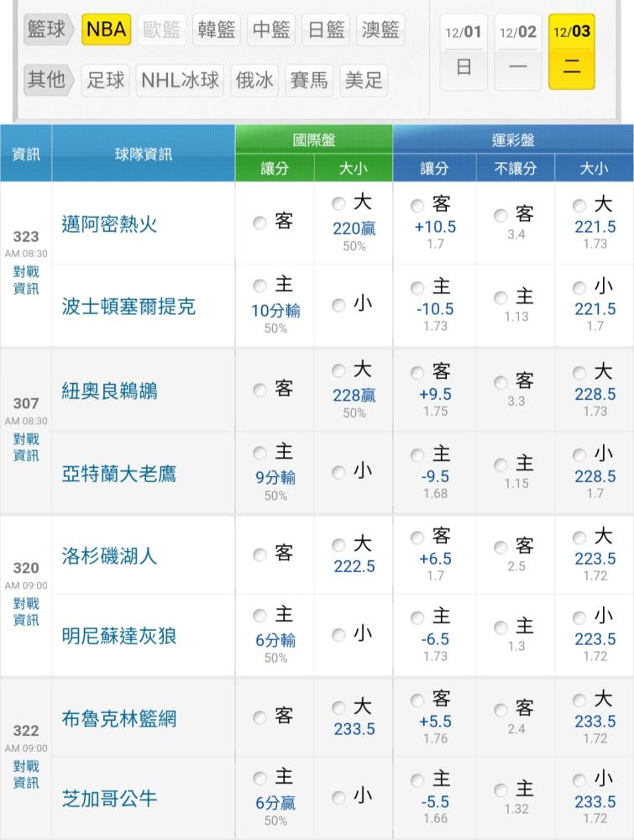This screenshot has height=840, width=634.
Task: Open the 俄冰 category
Action: coord(254,81)
